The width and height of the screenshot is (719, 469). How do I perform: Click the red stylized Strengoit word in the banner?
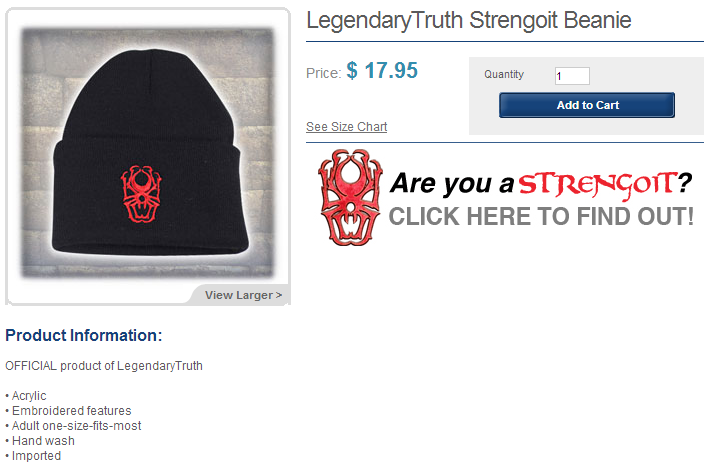click(597, 184)
